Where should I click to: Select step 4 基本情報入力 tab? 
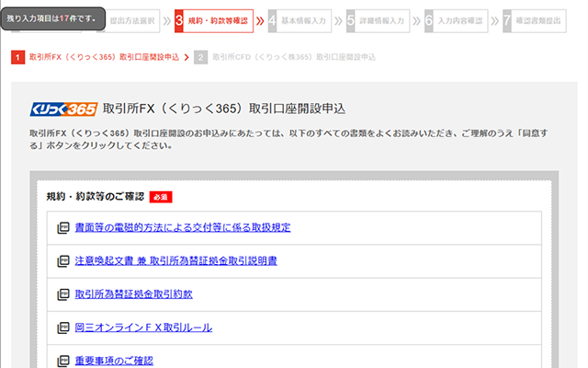tap(300, 21)
